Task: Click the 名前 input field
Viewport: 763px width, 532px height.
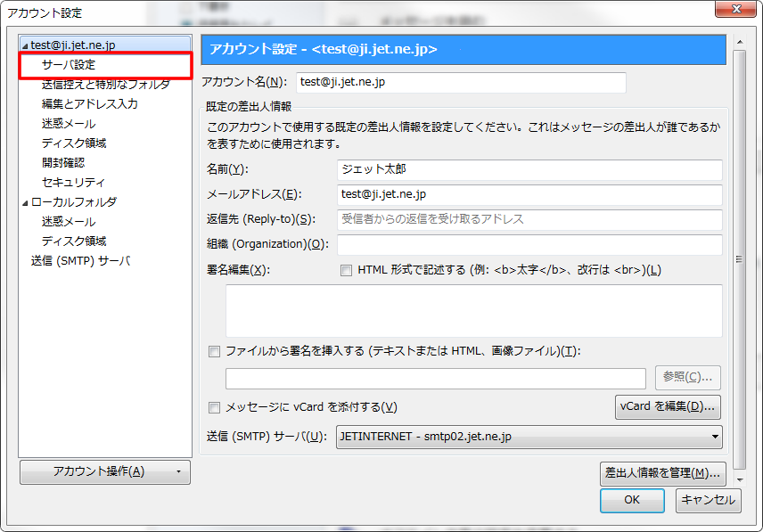Action: pyautogui.click(x=529, y=169)
